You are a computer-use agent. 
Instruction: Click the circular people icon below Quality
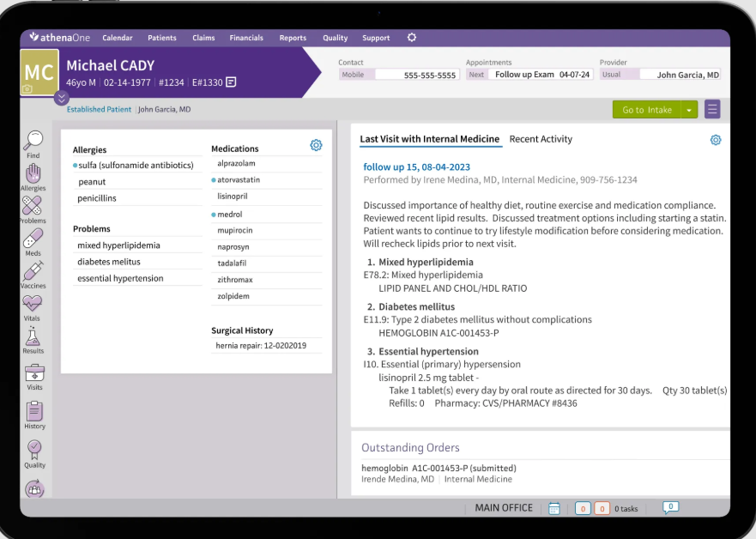pos(34,489)
